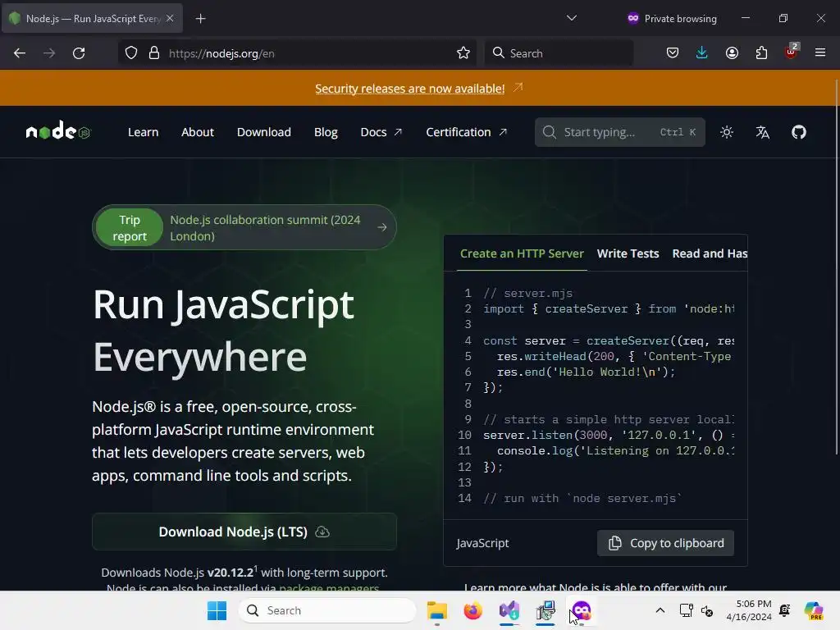Open the Docs external link

pyautogui.click(x=381, y=132)
